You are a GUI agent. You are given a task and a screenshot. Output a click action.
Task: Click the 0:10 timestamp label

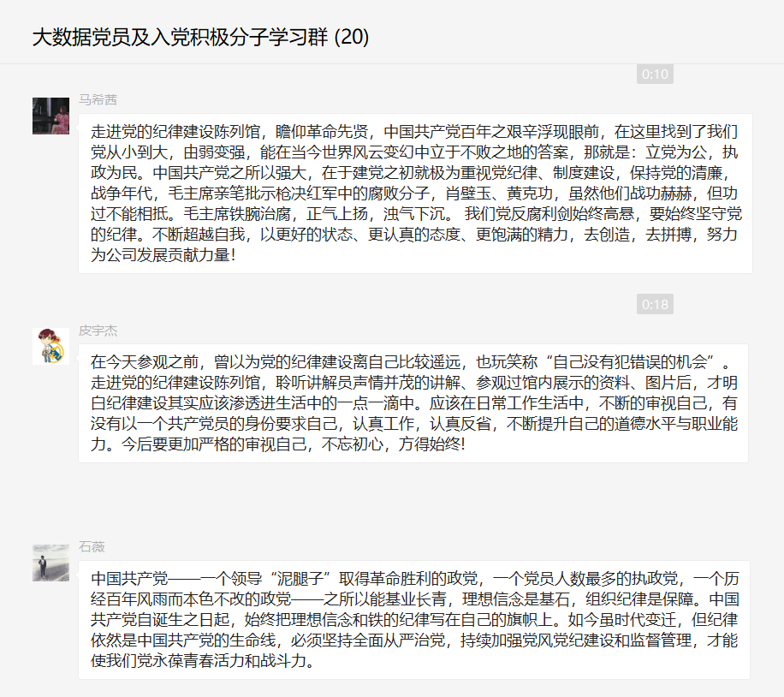pyautogui.click(x=655, y=74)
